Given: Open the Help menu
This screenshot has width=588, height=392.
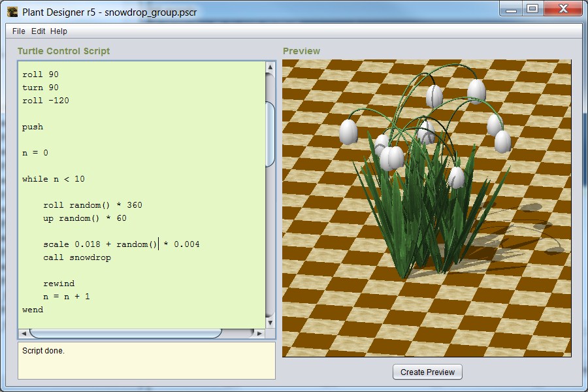Looking at the screenshot, I should click(x=59, y=31).
